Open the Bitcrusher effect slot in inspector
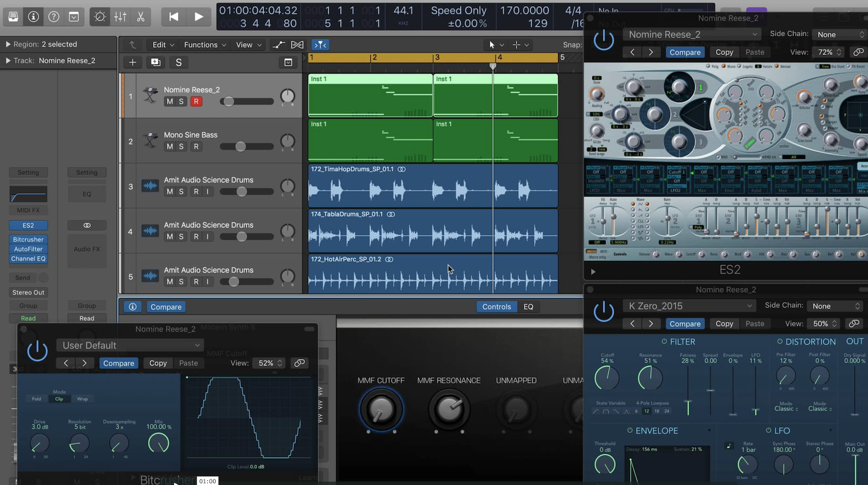This screenshot has height=485, width=868. [x=28, y=239]
